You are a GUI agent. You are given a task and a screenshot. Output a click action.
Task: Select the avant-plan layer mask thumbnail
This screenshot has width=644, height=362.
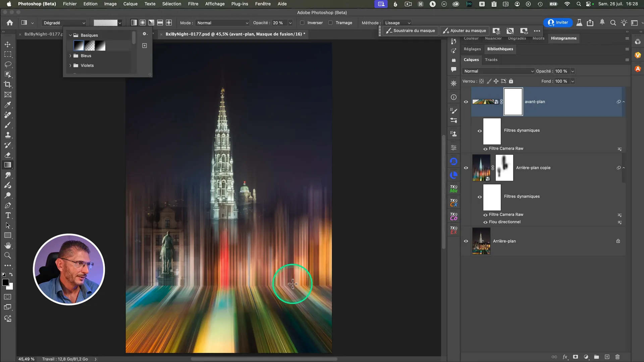tap(513, 102)
